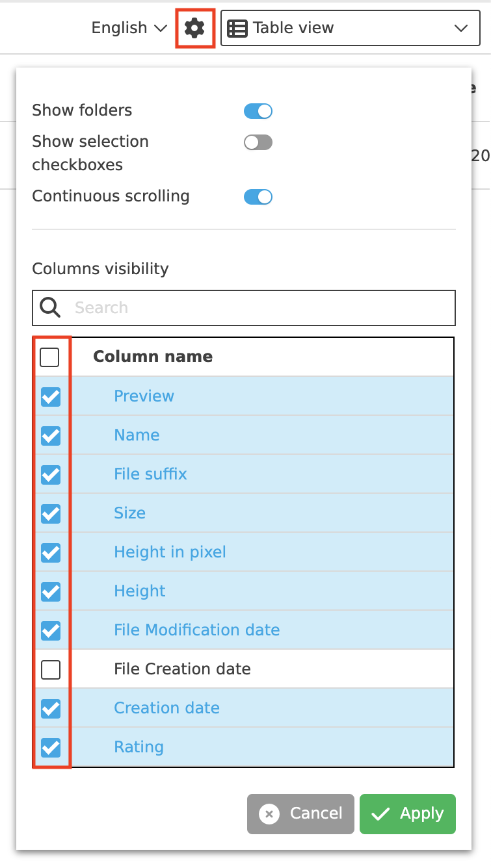Click the Name column link
The width and height of the screenshot is (491, 868).
(x=137, y=435)
